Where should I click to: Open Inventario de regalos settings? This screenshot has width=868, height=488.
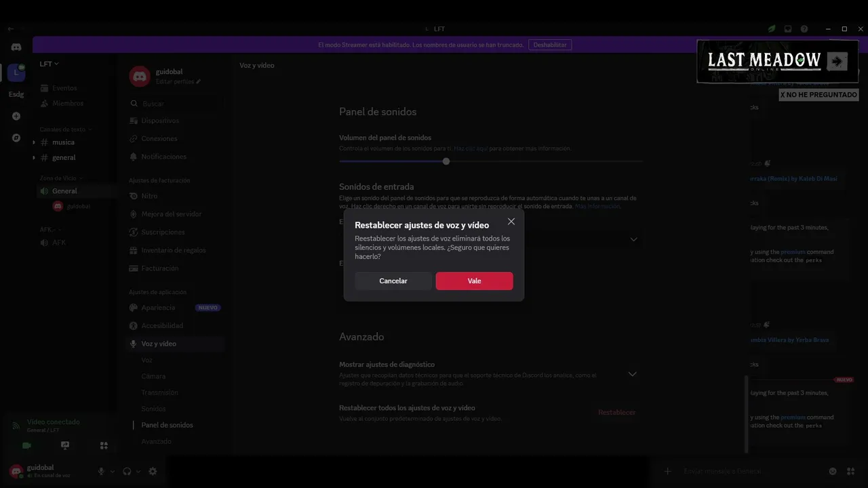coord(174,250)
